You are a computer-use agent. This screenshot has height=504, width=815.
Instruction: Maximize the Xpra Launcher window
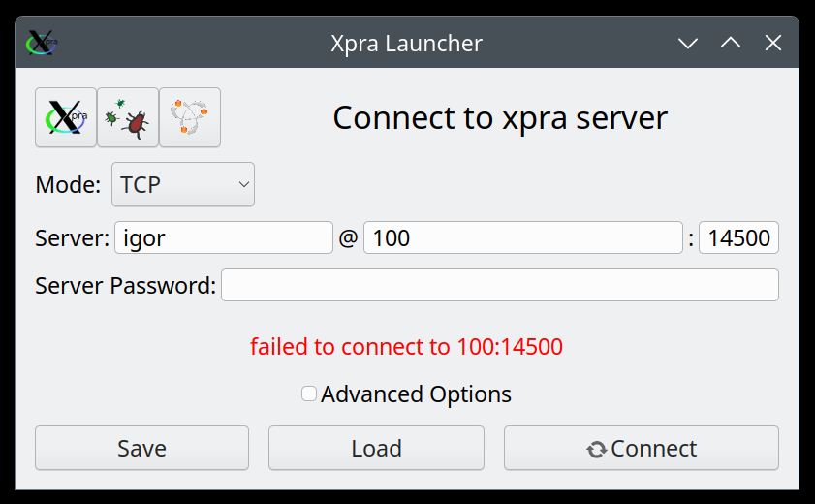pos(731,43)
